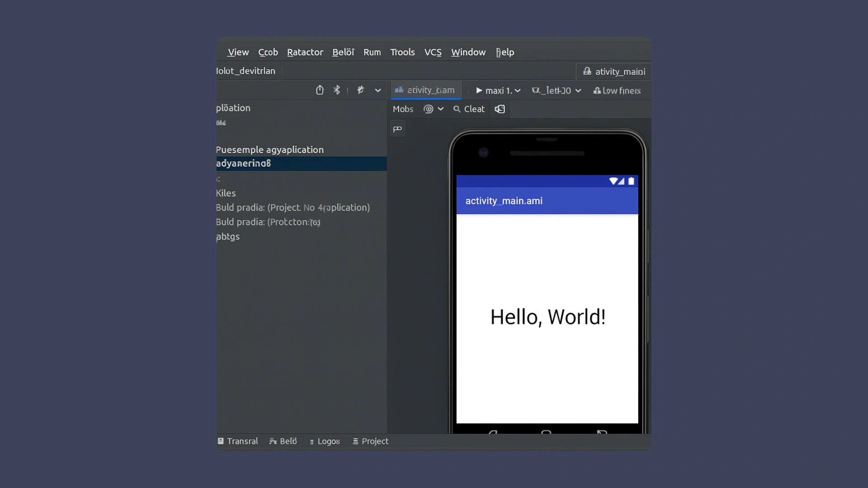This screenshot has height=488, width=868.
Task: Toggle the Low finex option in the toolbar
Action: [617, 90]
